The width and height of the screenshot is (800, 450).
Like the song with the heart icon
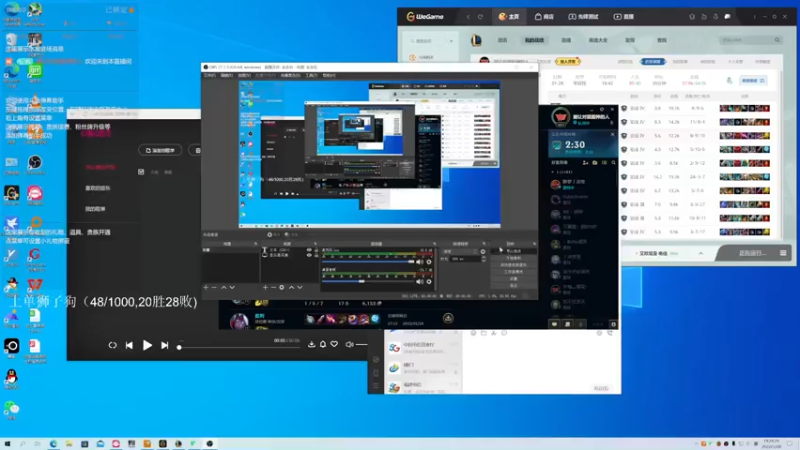(x=334, y=344)
